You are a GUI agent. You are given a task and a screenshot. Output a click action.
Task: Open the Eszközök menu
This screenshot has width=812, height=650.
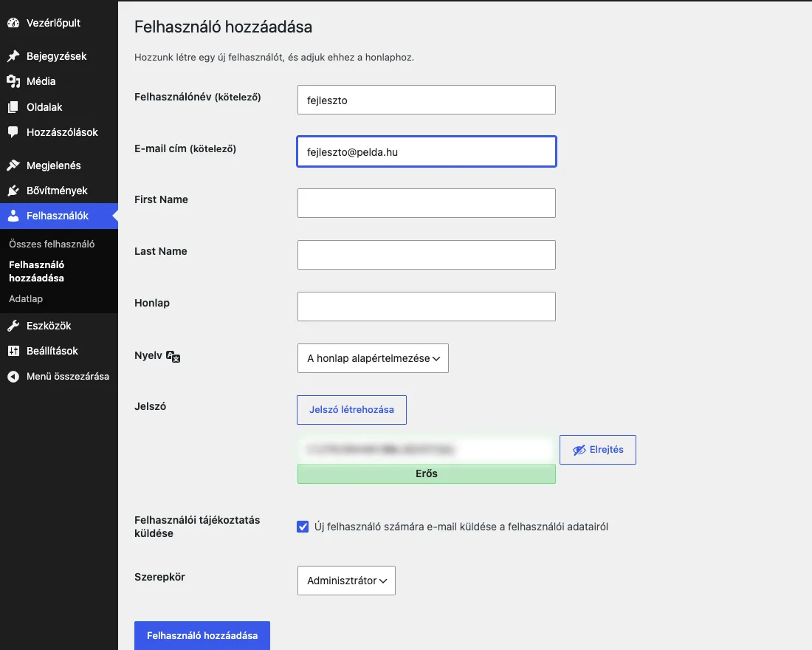(x=59, y=326)
